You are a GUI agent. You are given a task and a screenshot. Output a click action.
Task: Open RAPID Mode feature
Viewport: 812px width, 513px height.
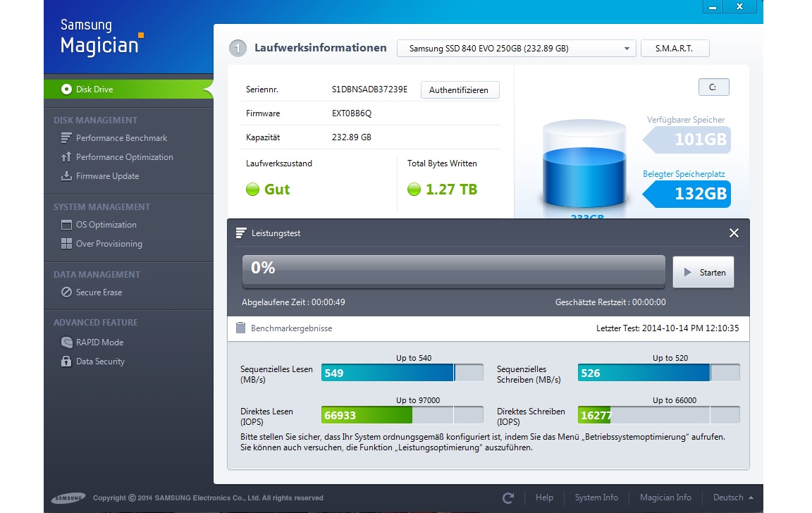99,342
